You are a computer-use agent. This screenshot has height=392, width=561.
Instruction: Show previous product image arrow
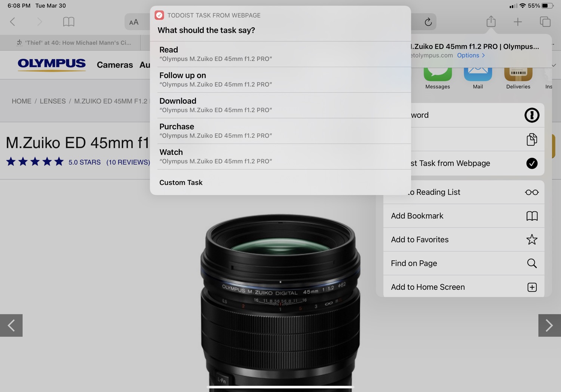[x=11, y=325]
